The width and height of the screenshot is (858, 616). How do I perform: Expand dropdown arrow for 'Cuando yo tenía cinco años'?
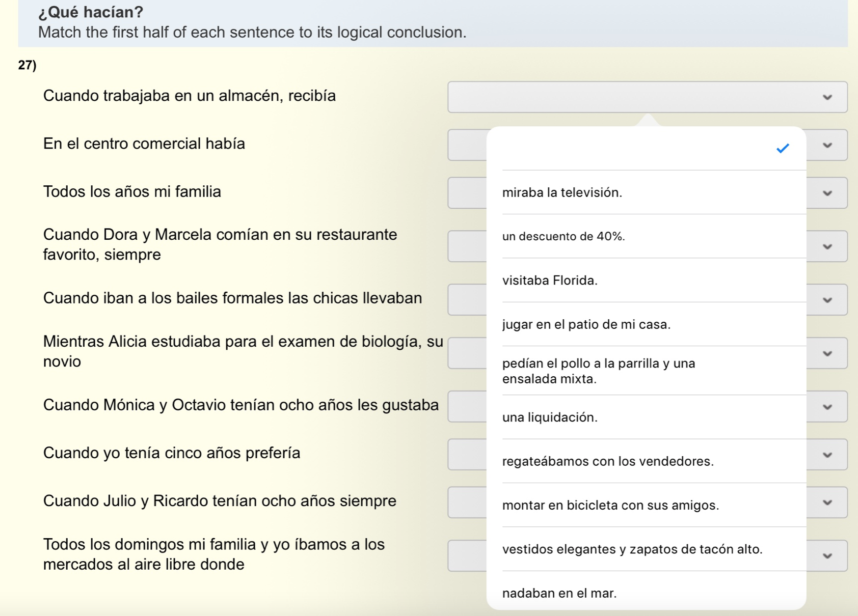[827, 455]
